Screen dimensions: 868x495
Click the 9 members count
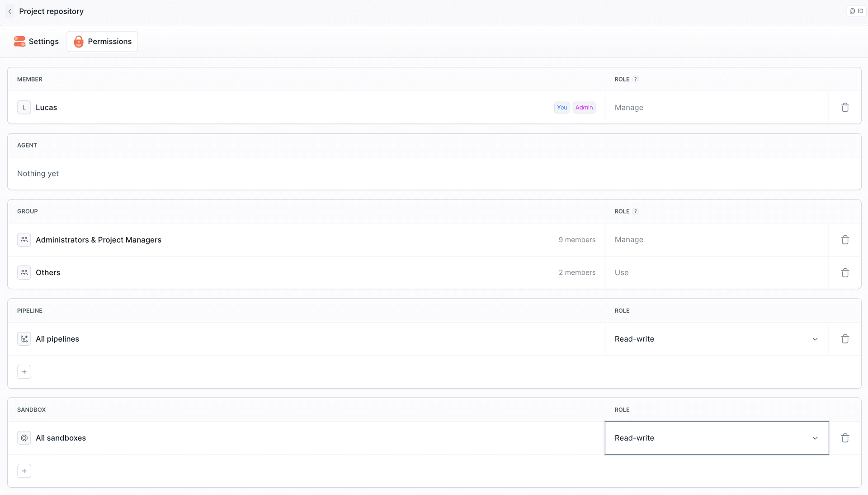tap(577, 240)
